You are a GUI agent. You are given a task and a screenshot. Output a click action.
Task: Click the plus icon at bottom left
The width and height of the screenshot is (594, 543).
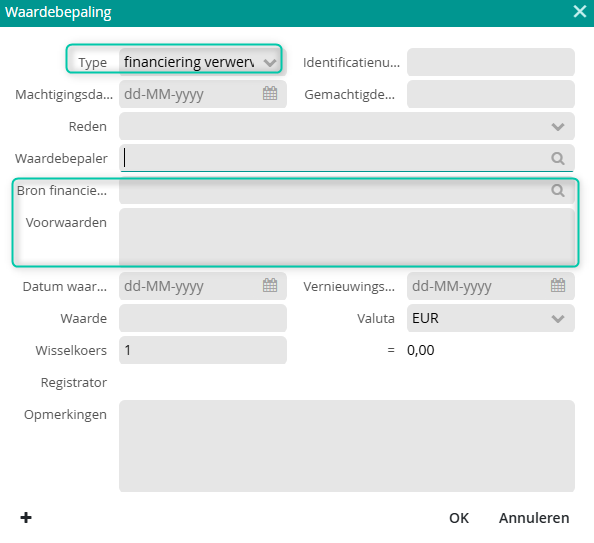(x=26, y=517)
